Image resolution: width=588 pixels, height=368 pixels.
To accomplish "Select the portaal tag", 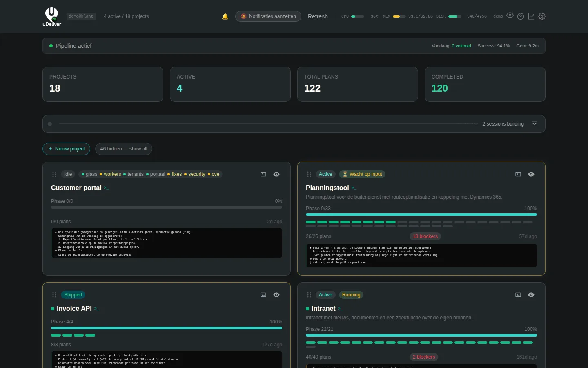I will tap(156, 174).
